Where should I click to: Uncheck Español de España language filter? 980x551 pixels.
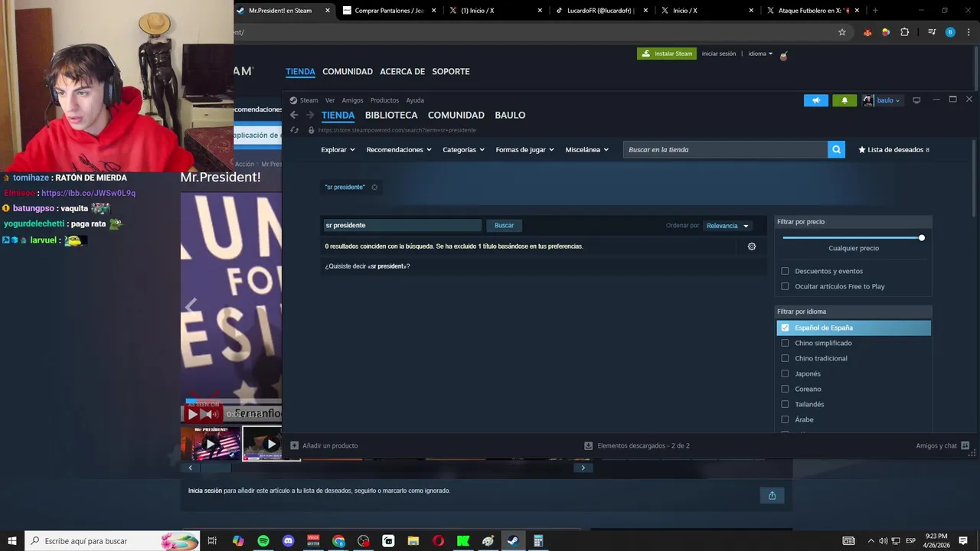[x=785, y=328]
